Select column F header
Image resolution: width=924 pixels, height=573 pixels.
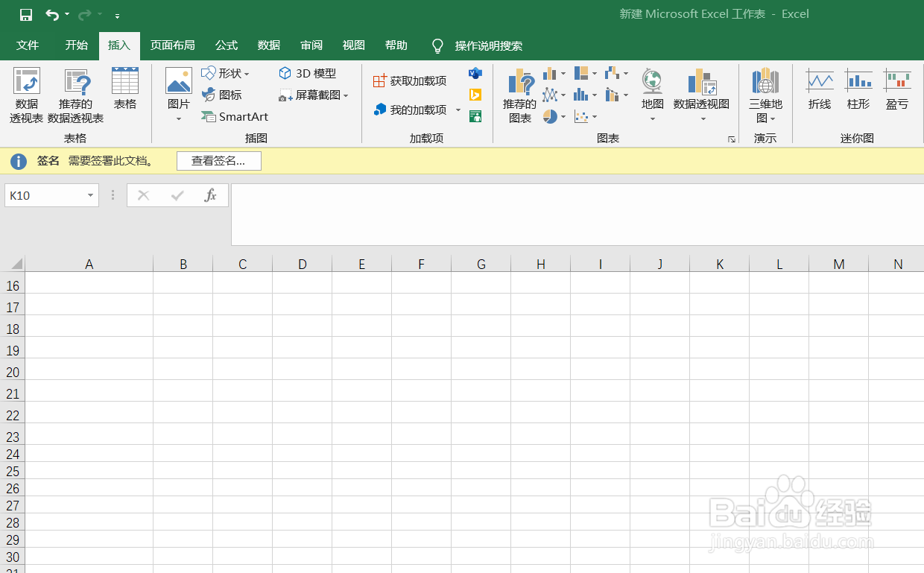point(422,264)
